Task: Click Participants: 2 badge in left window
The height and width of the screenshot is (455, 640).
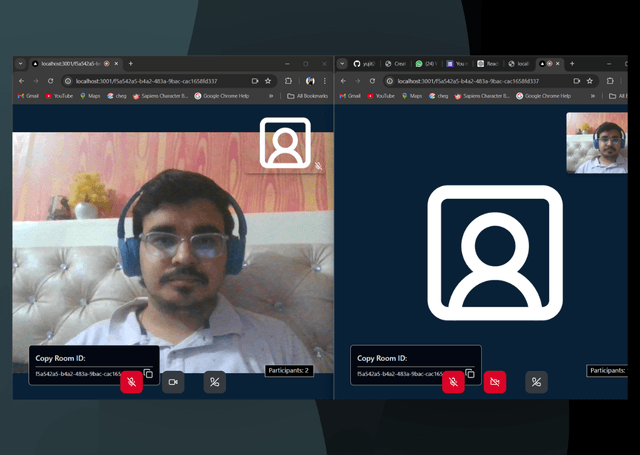Action: click(x=289, y=371)
